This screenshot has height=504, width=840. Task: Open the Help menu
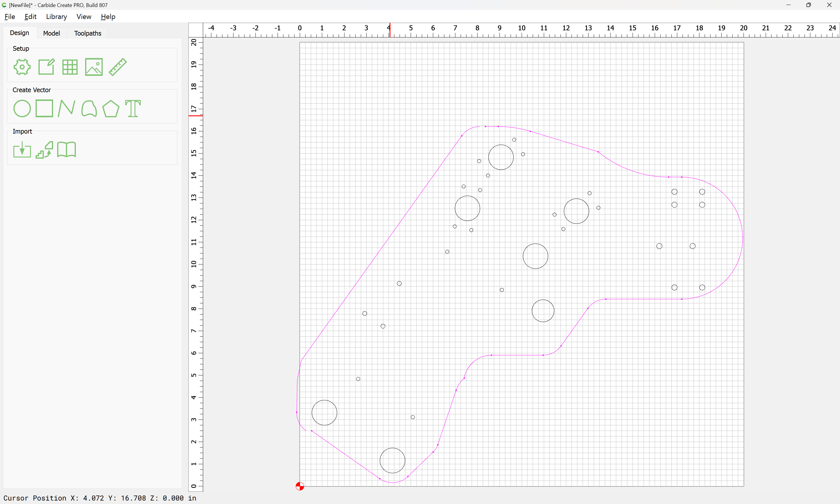click(x=108, y=17)
